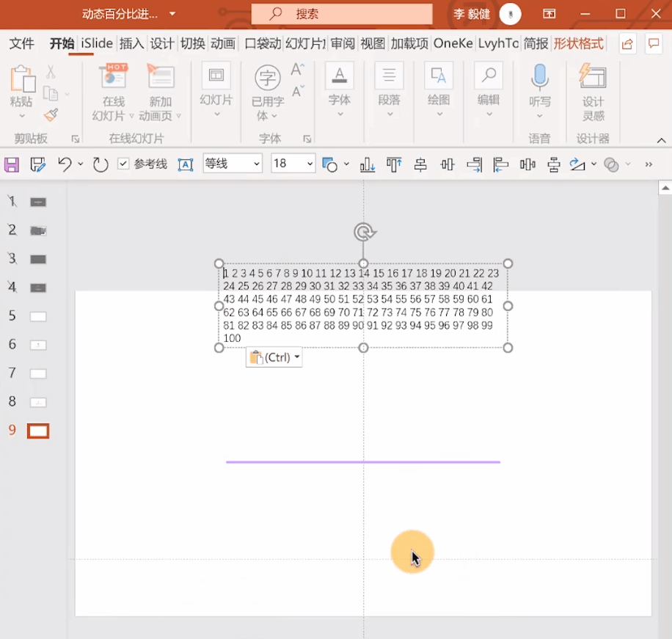Undo the last action

tap(65, 164)
